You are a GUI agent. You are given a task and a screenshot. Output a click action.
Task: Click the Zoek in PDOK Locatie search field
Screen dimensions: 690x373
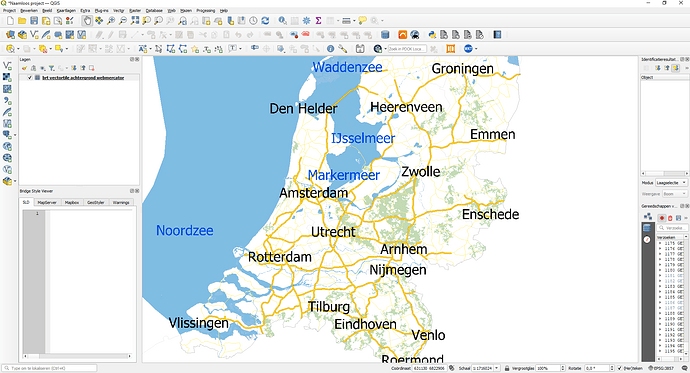click(406, 49)
